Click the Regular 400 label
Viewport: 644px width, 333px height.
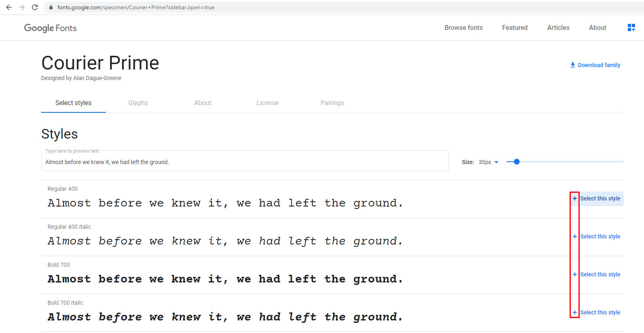pyautogui.click(x=62, y=189)
